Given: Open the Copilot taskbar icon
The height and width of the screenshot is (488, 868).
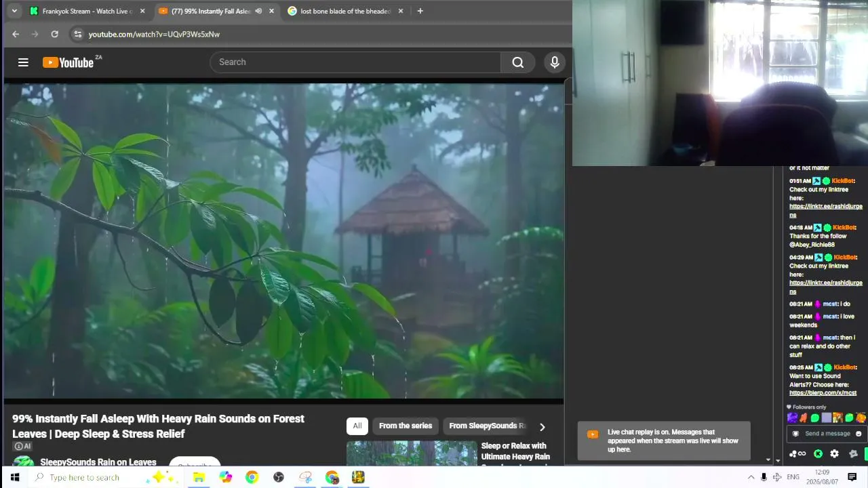Looking at the screenshot, I should point(226,477).
